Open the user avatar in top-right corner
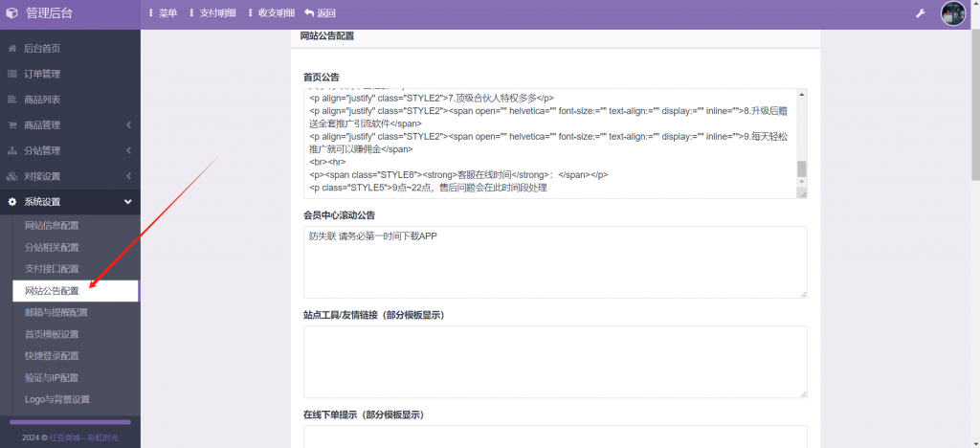 point(953,13)
